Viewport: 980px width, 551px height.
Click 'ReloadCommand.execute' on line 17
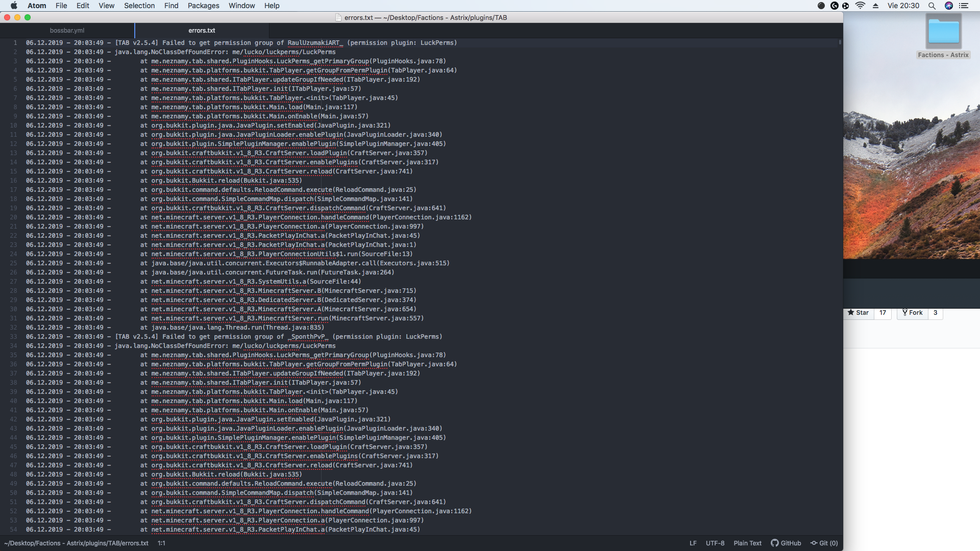click(293, 190)
